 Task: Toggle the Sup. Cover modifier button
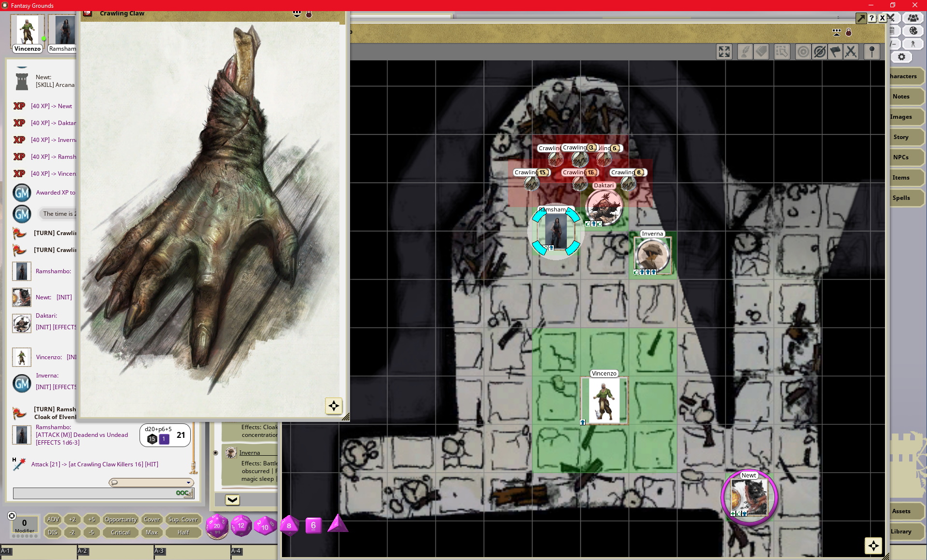click(x=183, y=519)
